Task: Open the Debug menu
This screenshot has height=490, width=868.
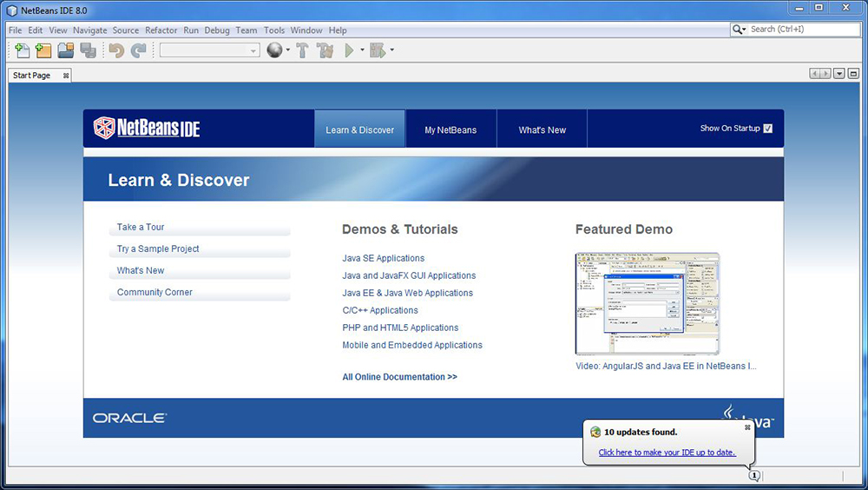Action: 217,30
